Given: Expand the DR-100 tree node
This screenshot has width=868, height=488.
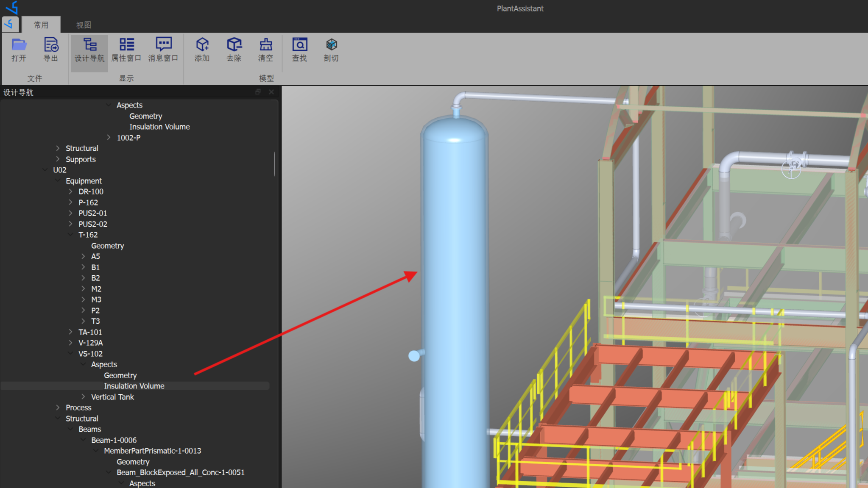Looking at the screenshot, I should click(71, 191).
